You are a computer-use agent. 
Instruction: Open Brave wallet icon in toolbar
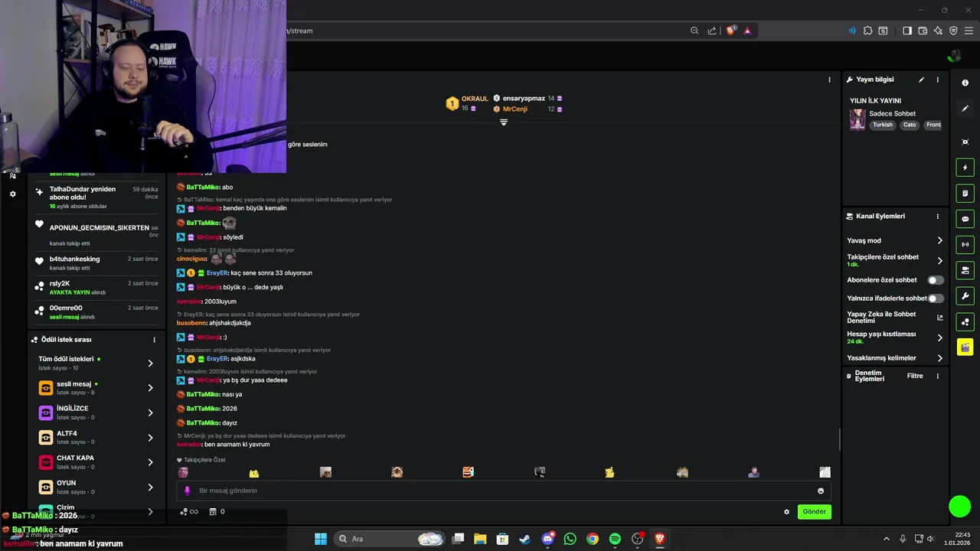tap(923, 31)
